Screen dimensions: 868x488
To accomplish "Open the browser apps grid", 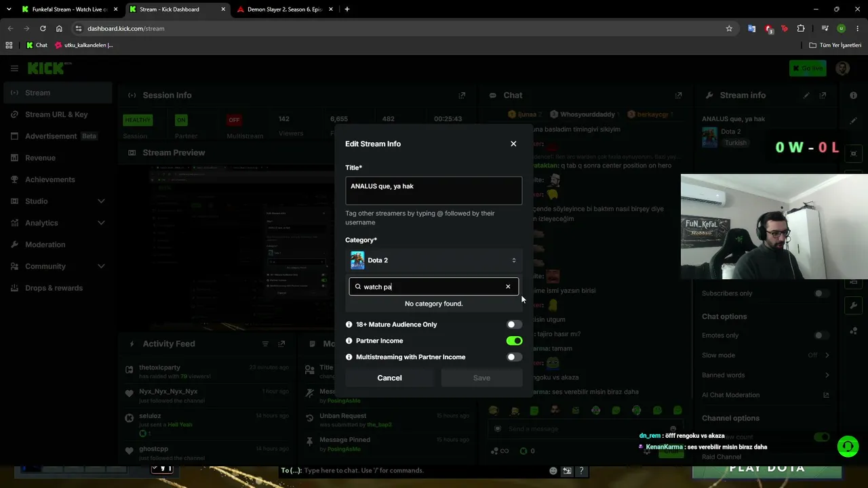I will [9, 45].
